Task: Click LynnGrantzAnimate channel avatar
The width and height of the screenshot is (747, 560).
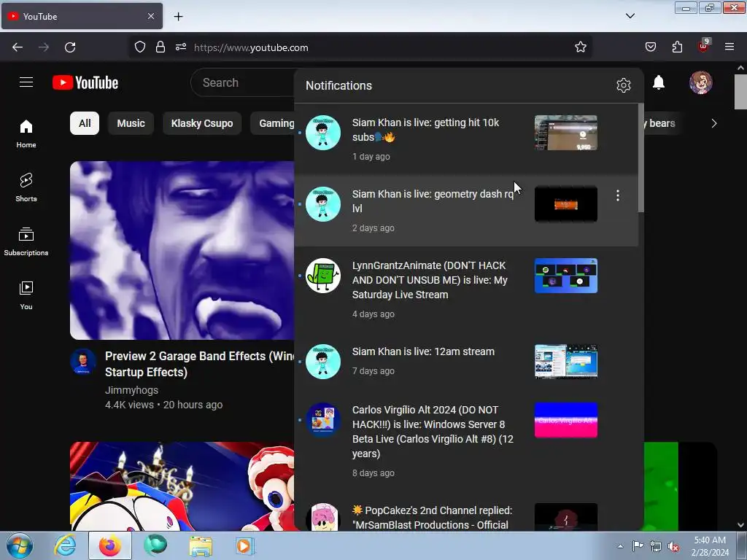Action: (x=323, y=276)
